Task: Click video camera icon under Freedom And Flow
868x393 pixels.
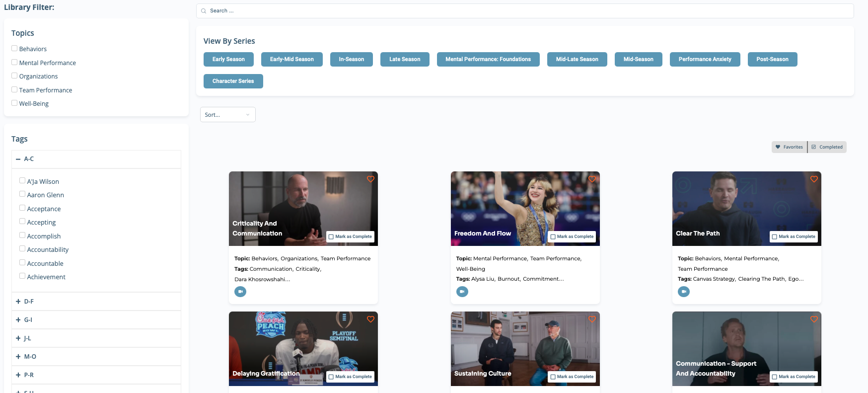Action: [x=462, y=292]
